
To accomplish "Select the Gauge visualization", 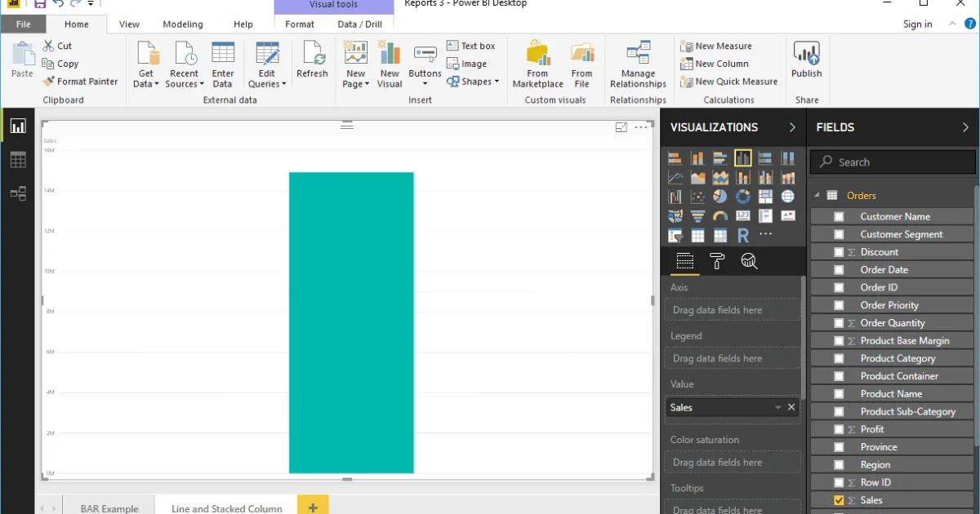I will [720, 215].
